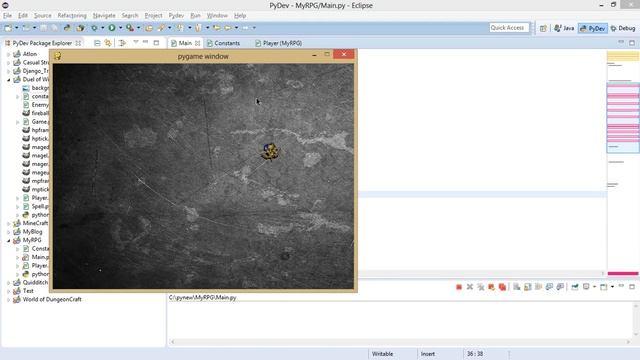Screen dimensions: 640x360
Task: Maximize the Package Explorer panel
Action: [156, 42]
